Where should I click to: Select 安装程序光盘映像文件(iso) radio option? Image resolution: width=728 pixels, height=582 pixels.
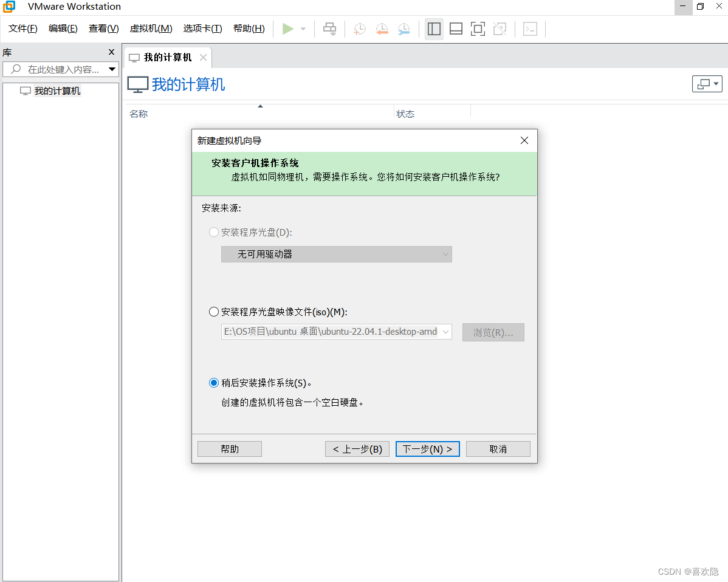[x=213, y=312]
